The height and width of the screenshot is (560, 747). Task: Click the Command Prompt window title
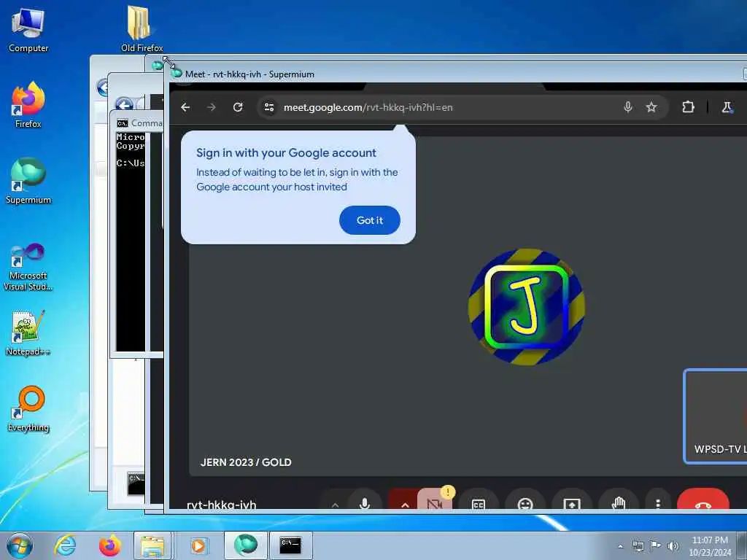[147, 123]
